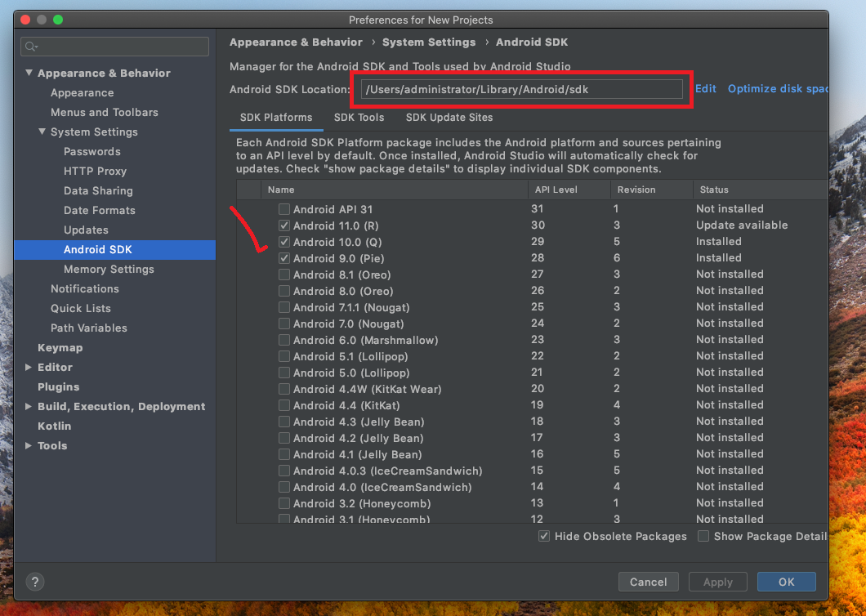Select Menus and Toolbars settings

click(x=105, y=112)
